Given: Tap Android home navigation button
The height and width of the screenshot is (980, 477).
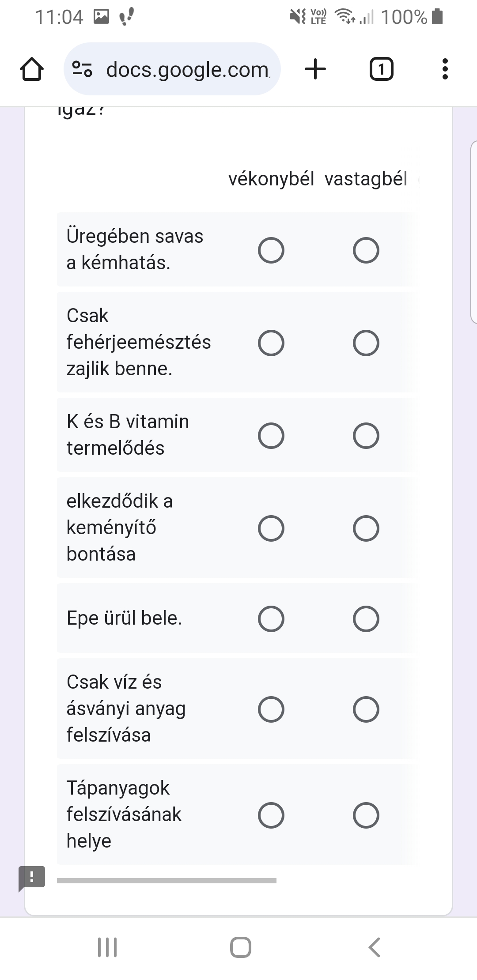Looking at the screenshot, I should pos(241,947).
